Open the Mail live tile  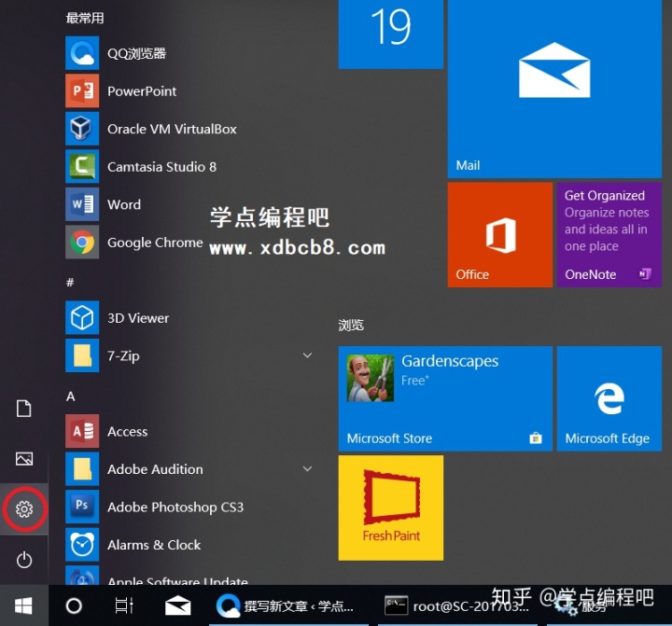(x=554, y=89)
